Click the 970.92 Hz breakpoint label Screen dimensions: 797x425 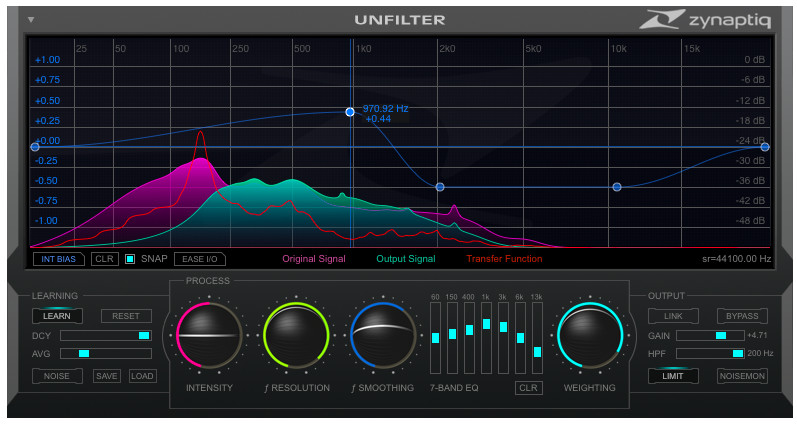[385, 109]
